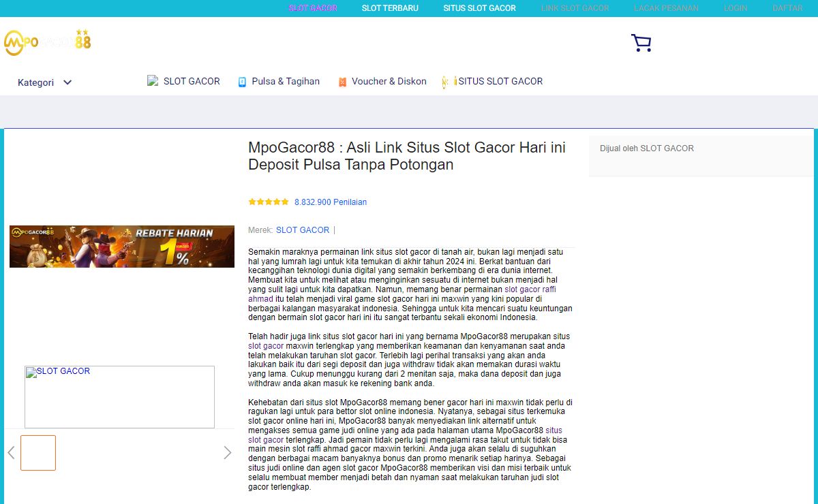The height and width of the screenshot is (504, 818).
Task: Select SLOT TERBARU in the top bar
Action: tap(390, 8)
